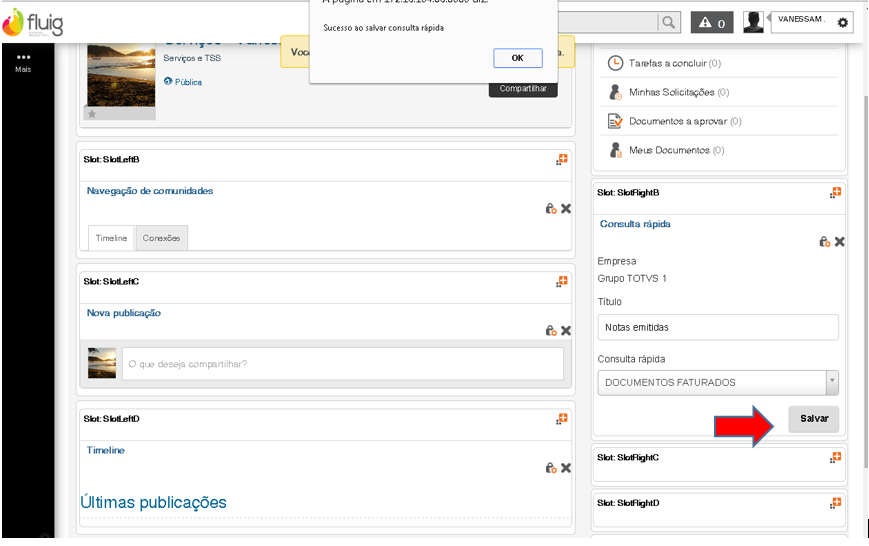Open the alerts notification counter
The height and width of the screenshot is (546, 869).
[x=712, y=22]
